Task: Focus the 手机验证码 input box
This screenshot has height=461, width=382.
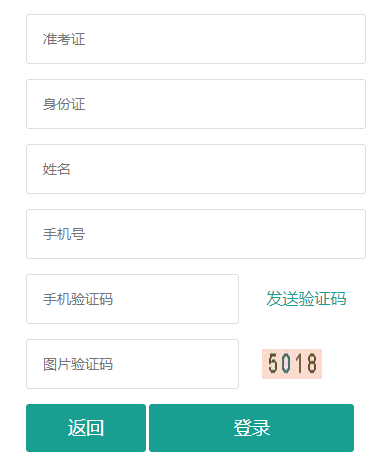Action: (132, 299)
